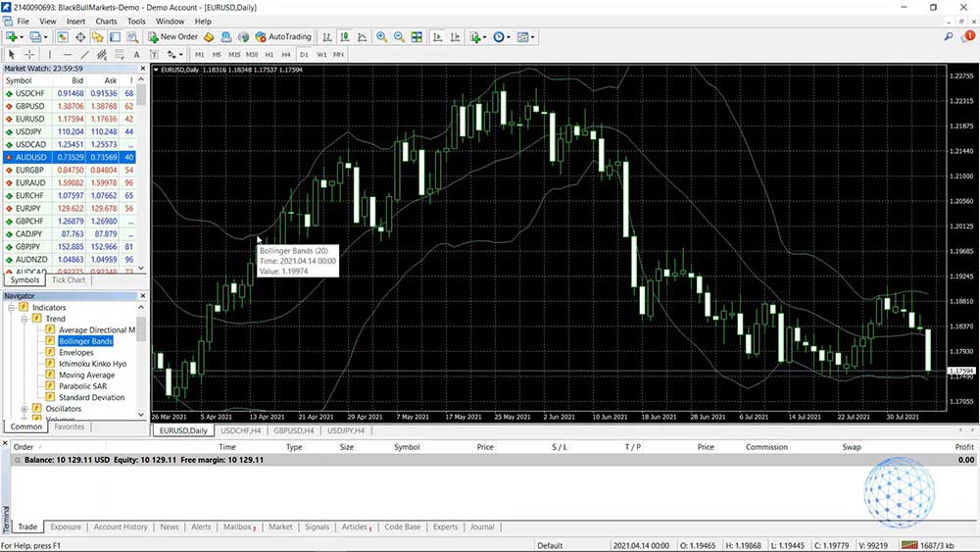Switch to the USDCHF,H4 chart tab
Viewport: 980px width, 552px height.
coord(241,430)
